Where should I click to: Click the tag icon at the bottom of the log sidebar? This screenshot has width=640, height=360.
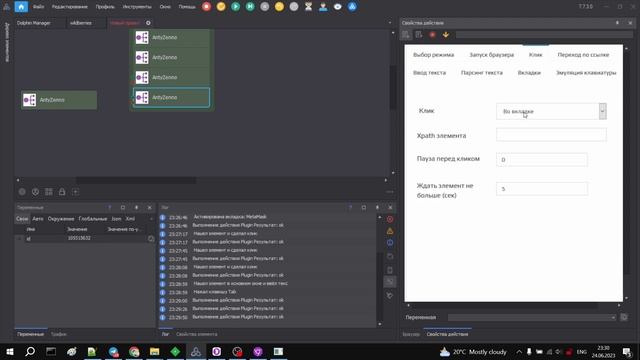(x=390, y=295)
